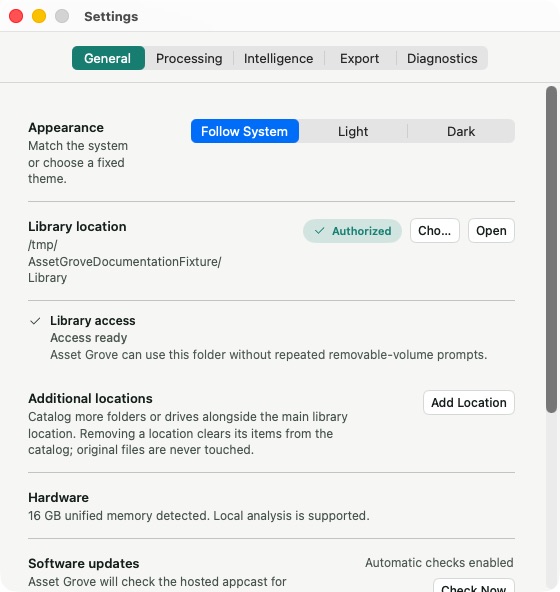Click the truncated Cho... library button
The width and height of the screenshot is (560, 592).
[435, 230]
